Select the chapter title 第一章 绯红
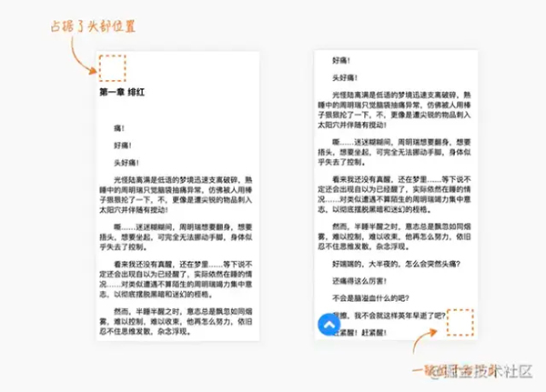 [x=122, y=92]
